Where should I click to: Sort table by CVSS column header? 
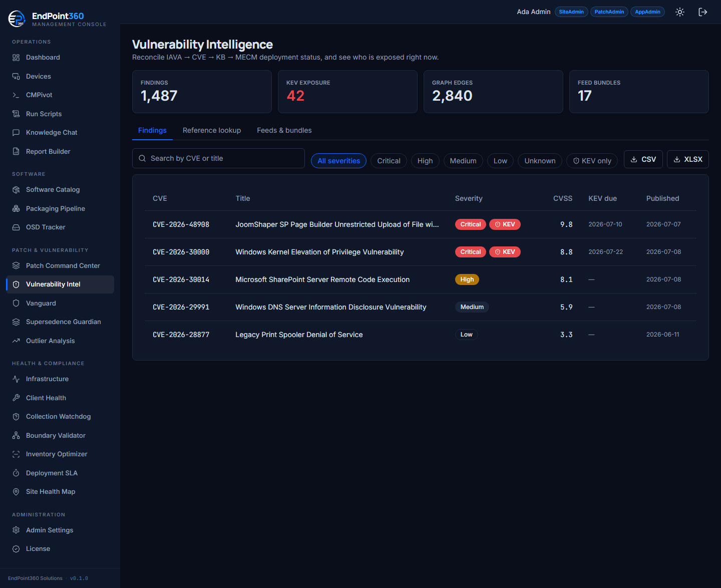pos(563,198)
